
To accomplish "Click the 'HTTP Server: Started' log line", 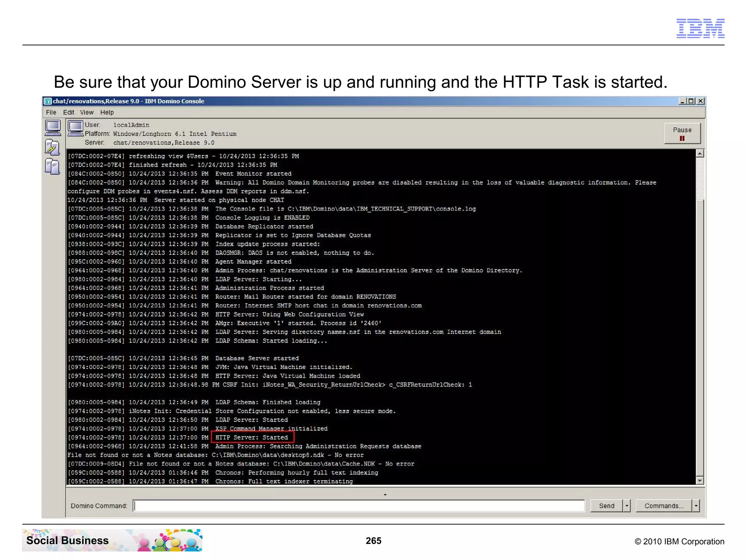I will (252, 437).
